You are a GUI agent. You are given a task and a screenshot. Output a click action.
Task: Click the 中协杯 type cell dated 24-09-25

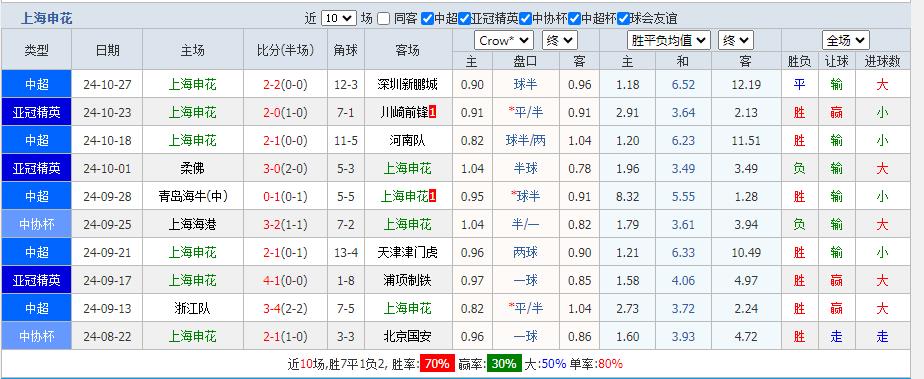pos(37,224)
